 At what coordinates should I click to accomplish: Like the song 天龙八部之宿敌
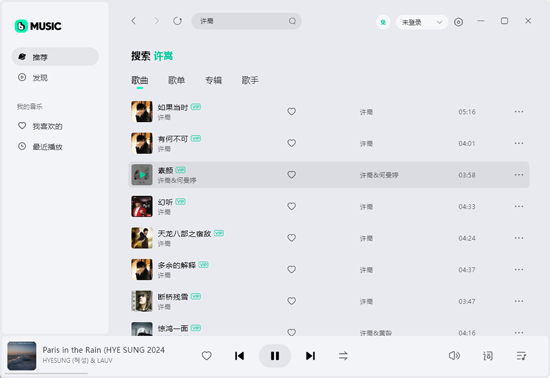click(291, 238)
